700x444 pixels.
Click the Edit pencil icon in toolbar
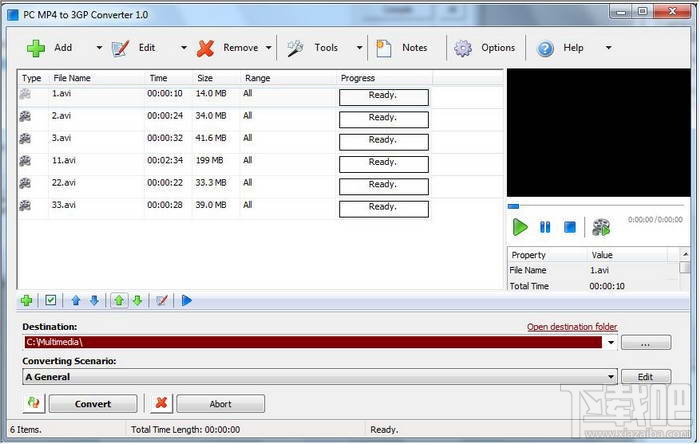(x=120, y=48)
